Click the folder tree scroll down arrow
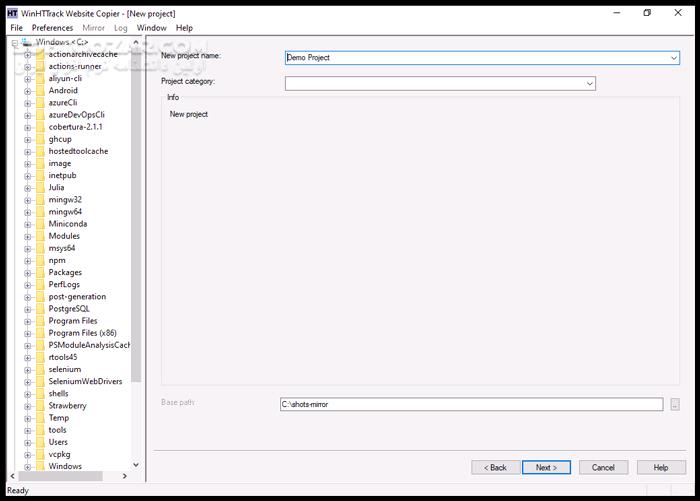The width and height of the screenshot is (700, 501). click(x=136, y=465)
